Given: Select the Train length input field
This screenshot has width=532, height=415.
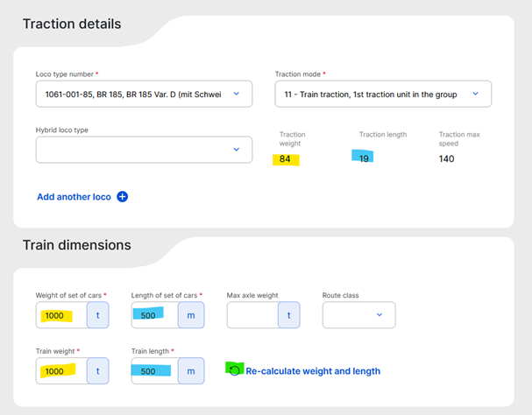Looking at the screenshot, I should click(x=155, y=371).
